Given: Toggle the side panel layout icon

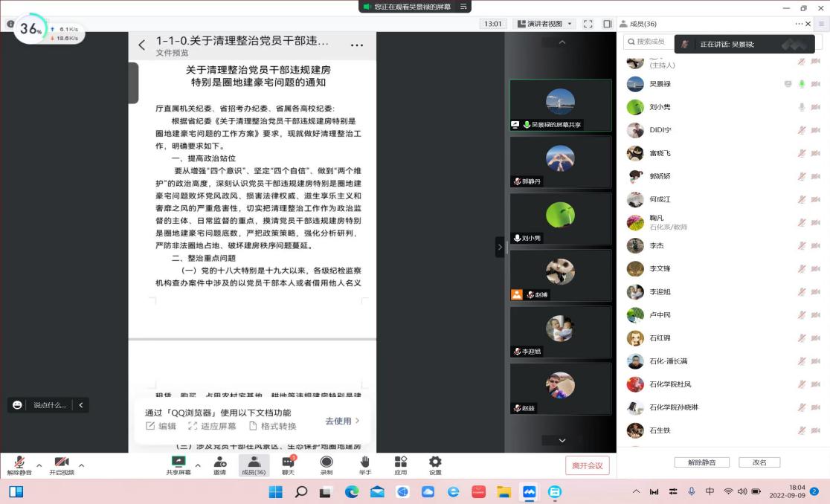Looking at the screenshot, I should [607, 24].
